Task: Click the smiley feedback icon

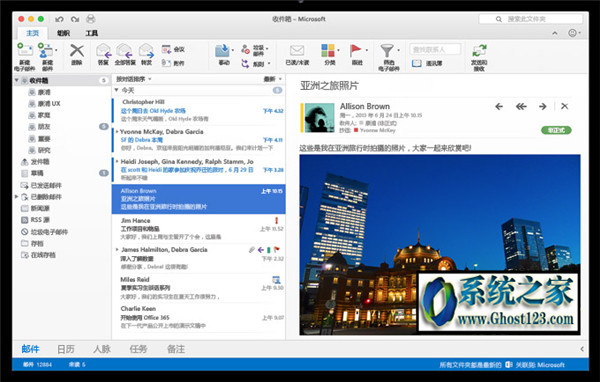Action: pyautogui.click(x=572, y=33)
